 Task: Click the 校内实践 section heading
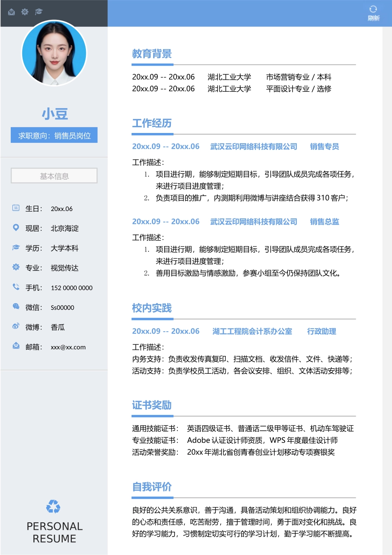(x=152, y=308)
